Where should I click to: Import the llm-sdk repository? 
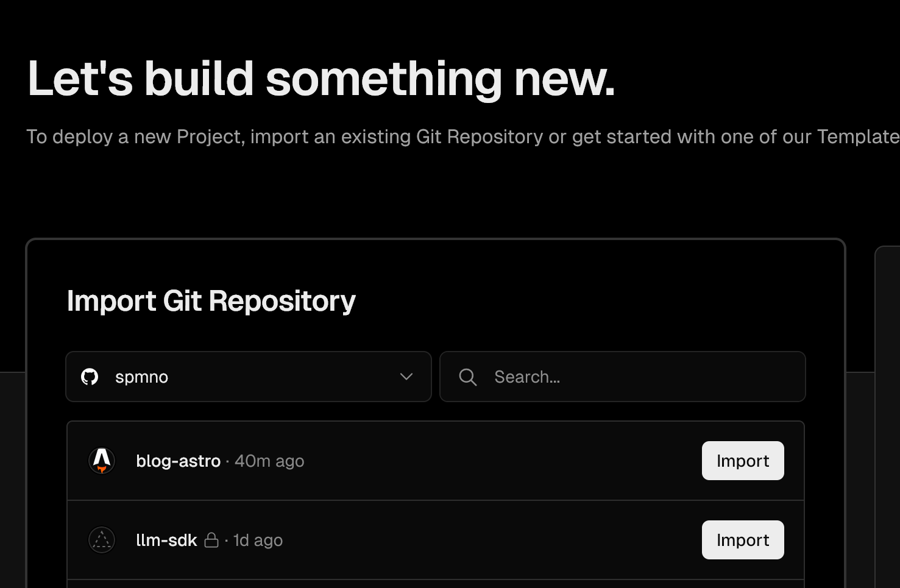pyautogui.click(x=743, y=540)
